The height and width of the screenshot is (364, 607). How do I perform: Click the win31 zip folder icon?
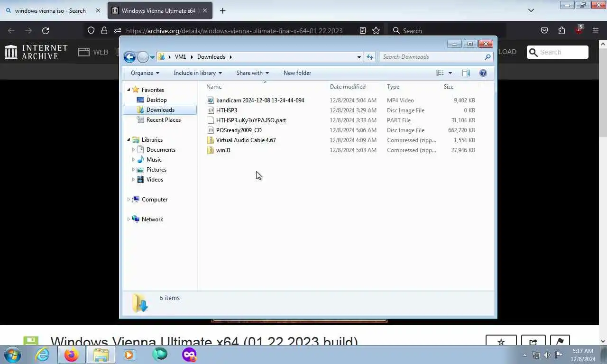click(211, 150)
